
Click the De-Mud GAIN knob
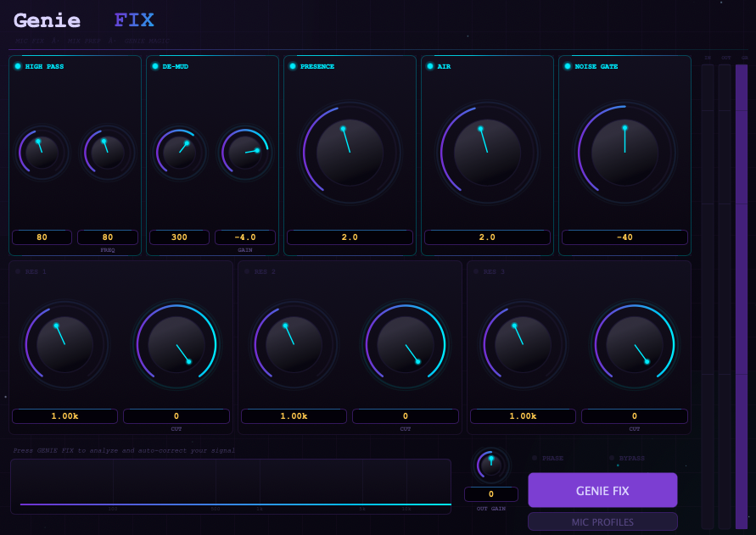tap(245, 153)
